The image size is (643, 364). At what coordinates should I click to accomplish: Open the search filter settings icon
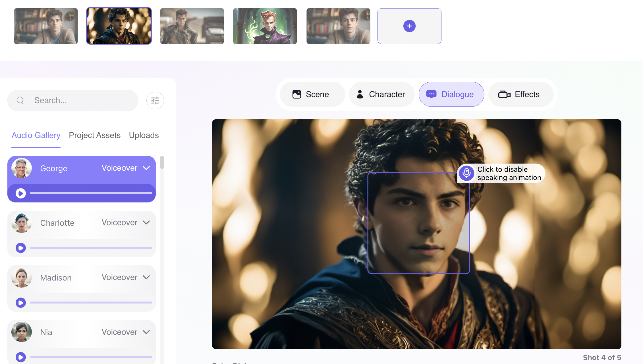[155, 101]
